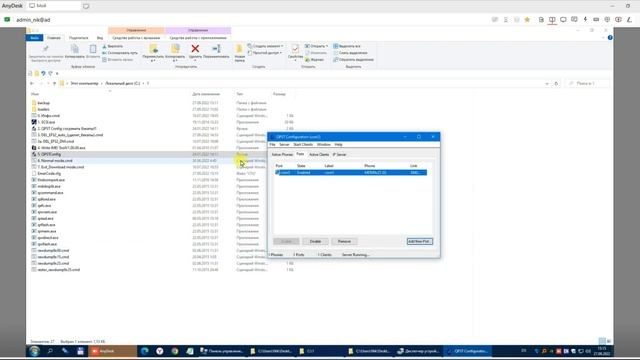The height and width of the screenshot is (360, 640).
Task: Select the findcomport.exe file
Action: 51,180
